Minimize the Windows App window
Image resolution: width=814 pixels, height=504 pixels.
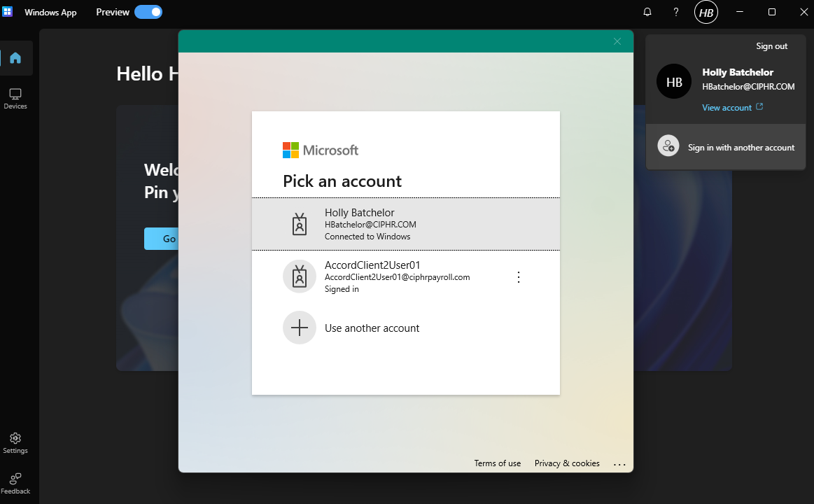pyautogui.click(x=740, y=12)
